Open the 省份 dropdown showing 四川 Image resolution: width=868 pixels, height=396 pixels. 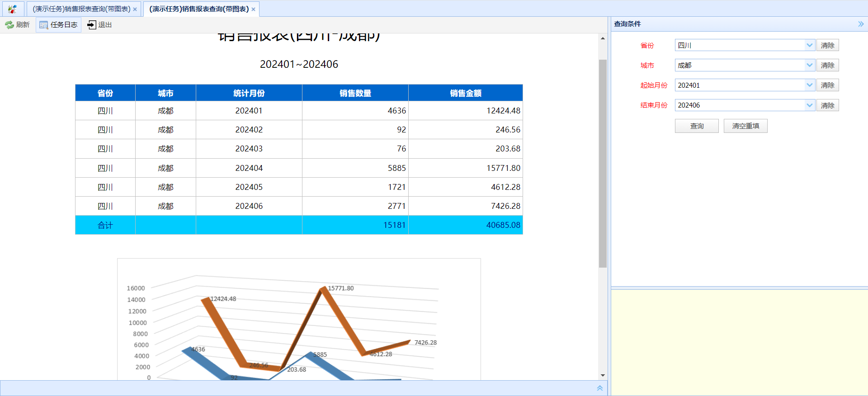[x=745, y=45]
